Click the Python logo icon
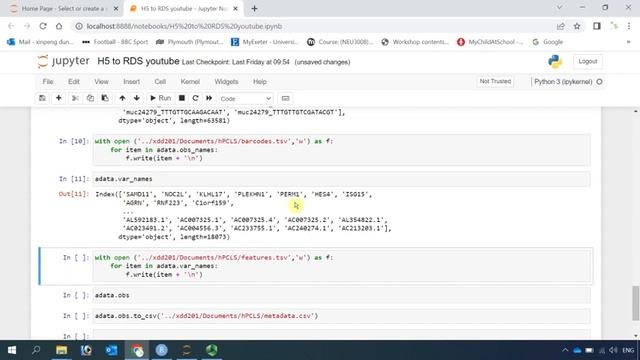640x360 pixels. click(x=555, y=61)
